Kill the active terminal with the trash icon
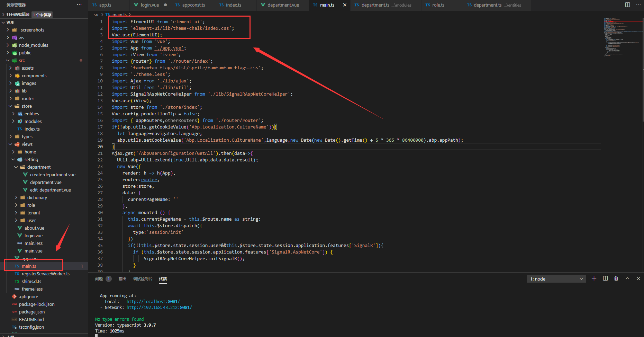The image size is (644, 337). [x=616, y=278]
